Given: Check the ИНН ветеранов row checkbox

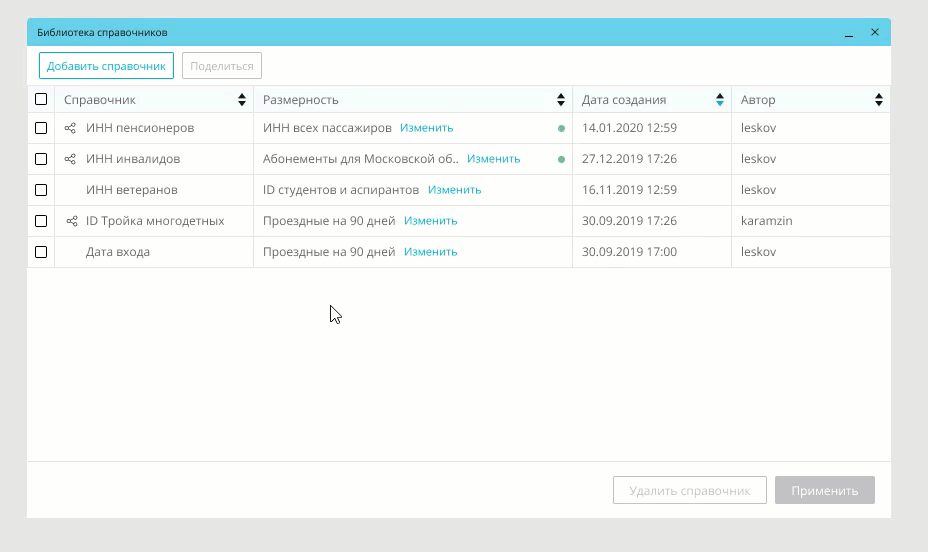Looking at the screenshot, I should click(x=41, y=190).
